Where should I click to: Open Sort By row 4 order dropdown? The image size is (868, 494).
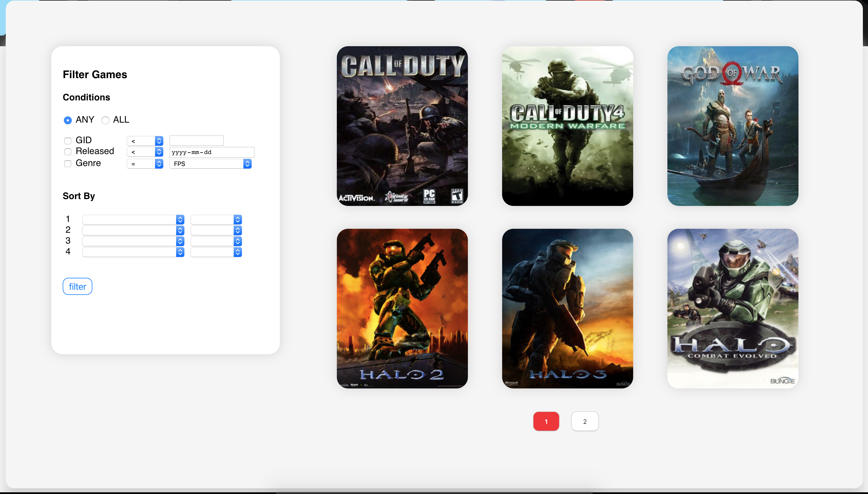coord(216,252)
